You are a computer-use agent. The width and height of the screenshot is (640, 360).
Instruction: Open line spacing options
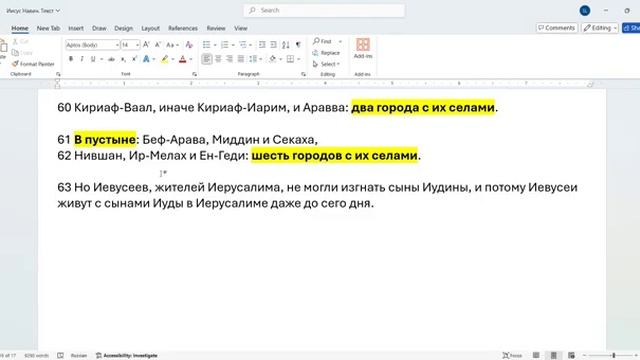click(x=253, y=59)
